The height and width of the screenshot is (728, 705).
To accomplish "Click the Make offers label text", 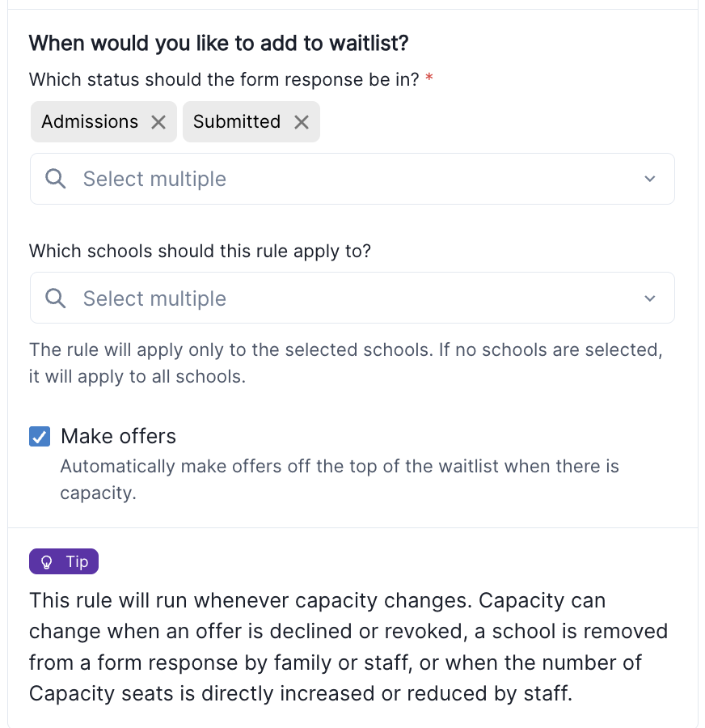I will pos(118,437).
